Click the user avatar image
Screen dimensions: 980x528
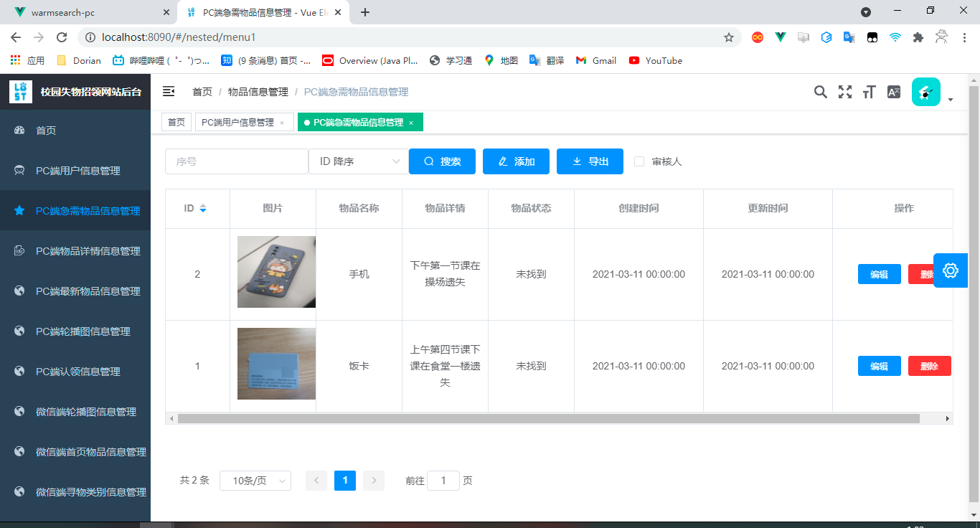click(926, 92)
